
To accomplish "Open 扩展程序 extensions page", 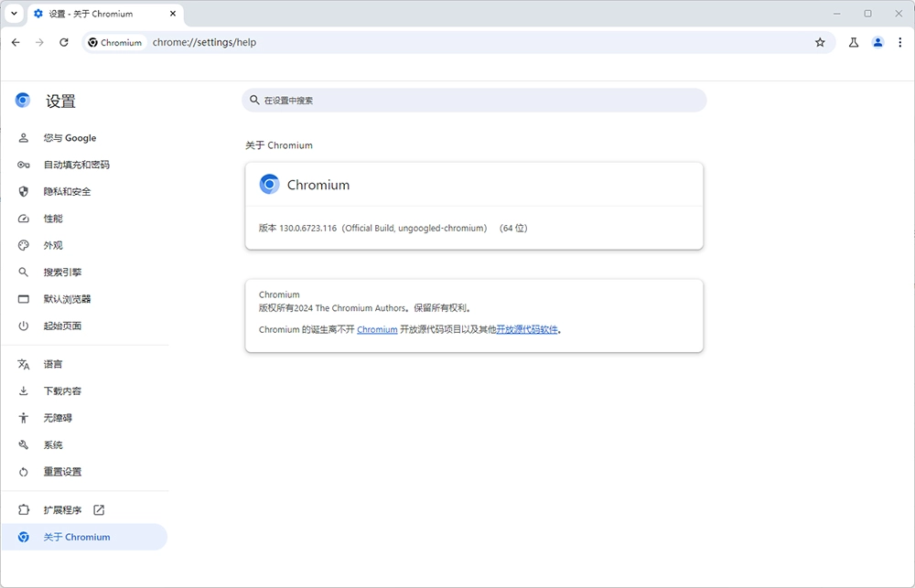I will (84, 510).
